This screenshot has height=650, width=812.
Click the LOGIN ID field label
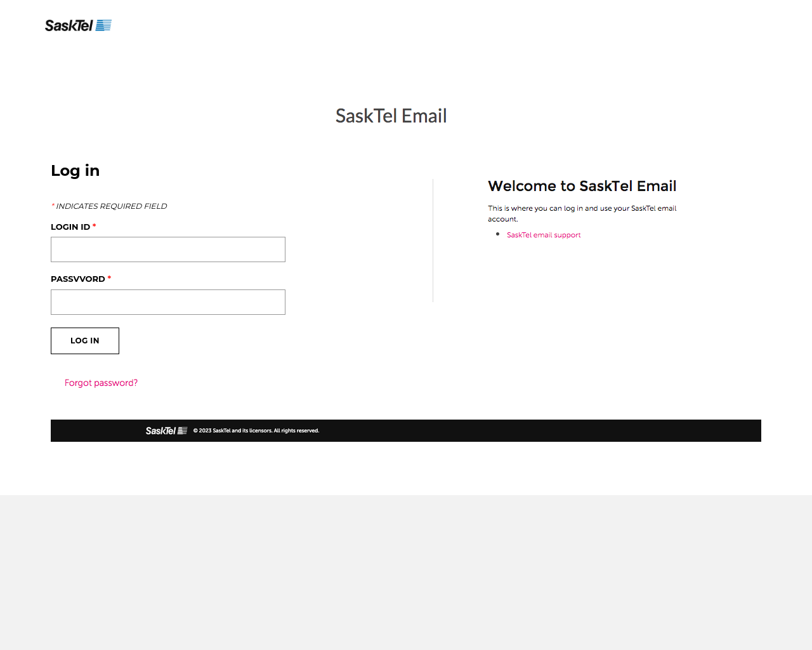tap(70, 227)
